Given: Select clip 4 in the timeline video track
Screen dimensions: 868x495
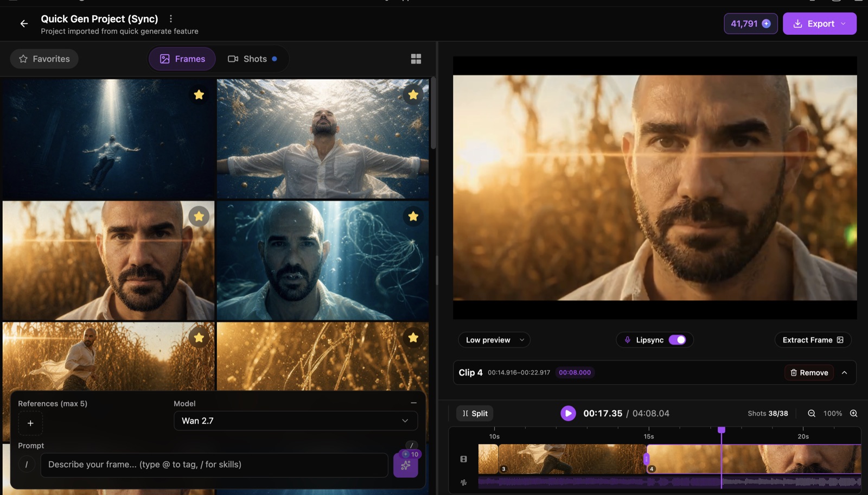Looking at the screenshot, I should 754,459.
